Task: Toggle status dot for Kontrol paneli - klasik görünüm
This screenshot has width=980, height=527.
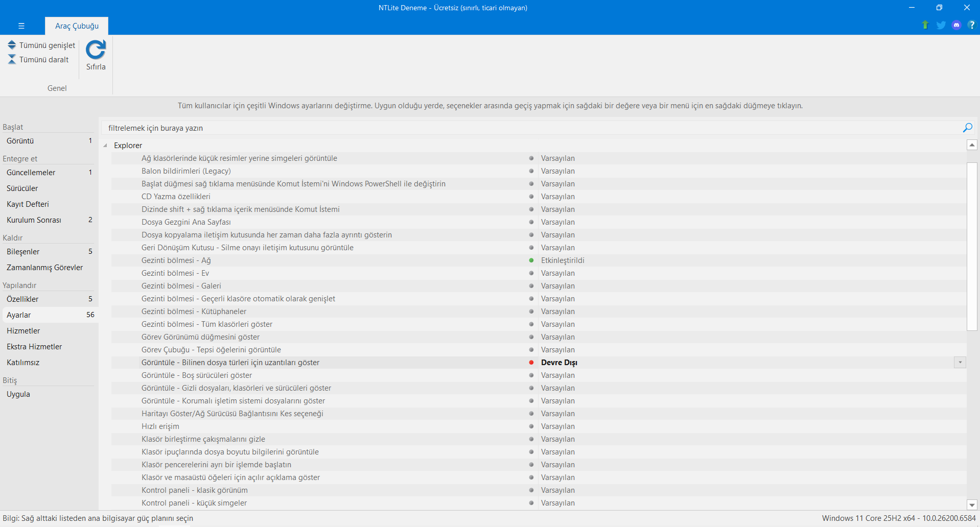Action: tap(531, 490)
